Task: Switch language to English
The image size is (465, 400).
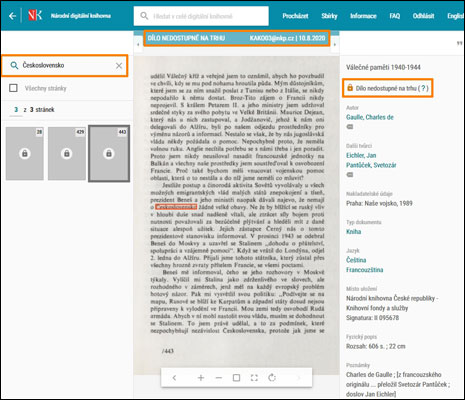Action: (x=456, y=16)
